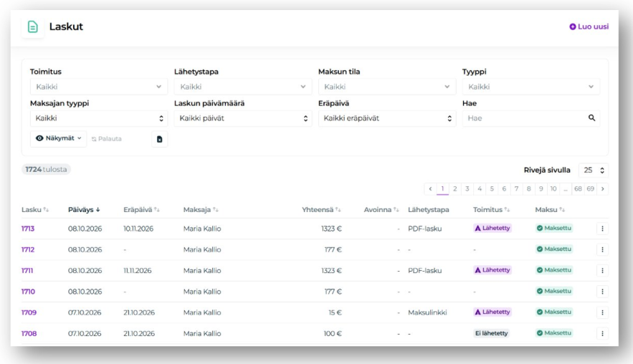Open invoice 1709 link
633x364 pixels.
coord(29,312)
